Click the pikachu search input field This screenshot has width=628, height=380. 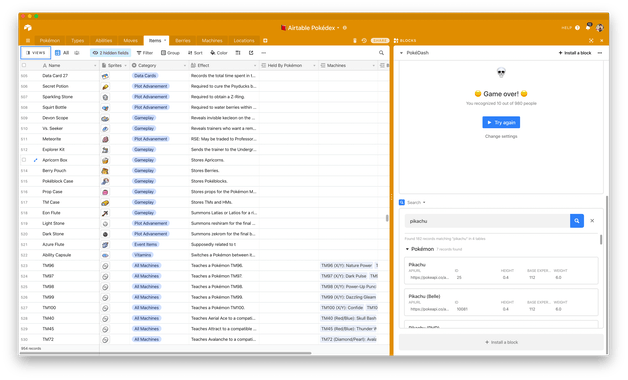tap(487, 221)
